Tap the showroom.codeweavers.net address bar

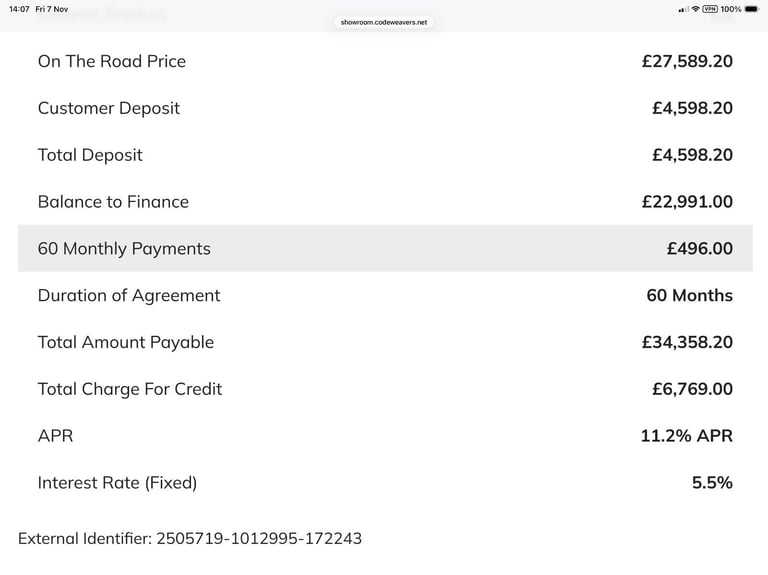384,21
